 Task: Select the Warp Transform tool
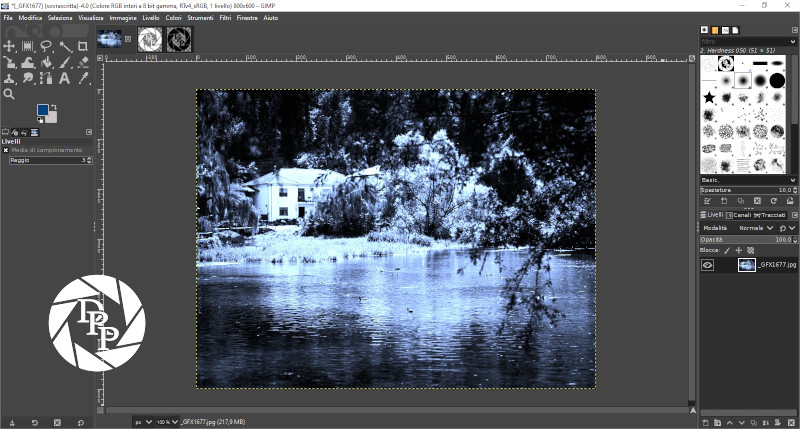(x=28, y=62)
